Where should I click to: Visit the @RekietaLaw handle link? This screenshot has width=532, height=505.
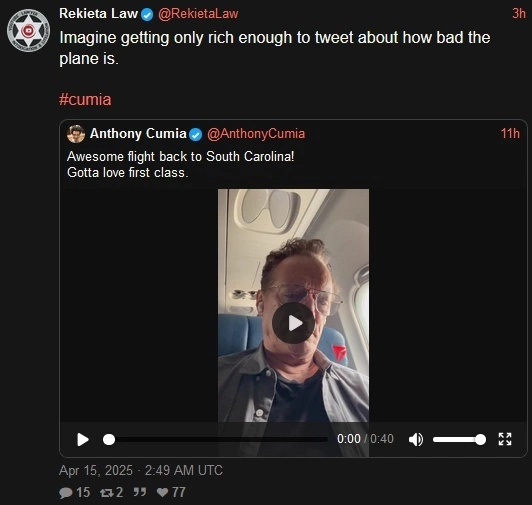(x=198, y=14)
